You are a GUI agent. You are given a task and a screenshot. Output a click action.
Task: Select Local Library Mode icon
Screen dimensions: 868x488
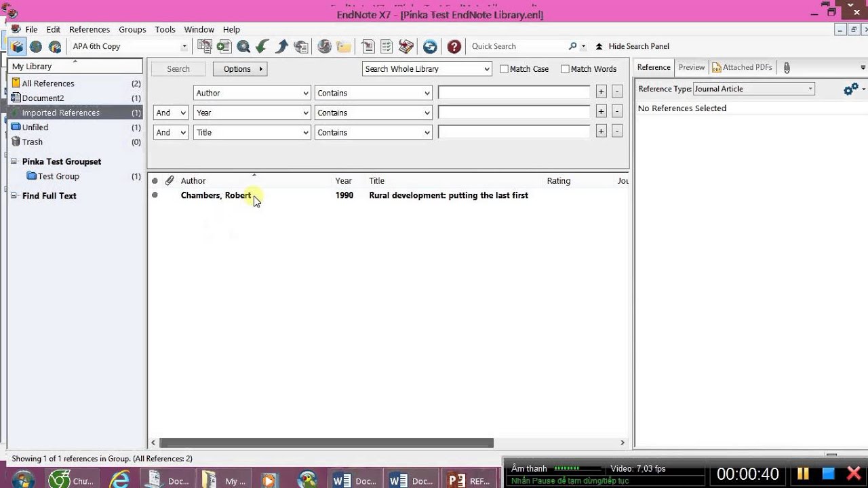[x=17, y=46]
